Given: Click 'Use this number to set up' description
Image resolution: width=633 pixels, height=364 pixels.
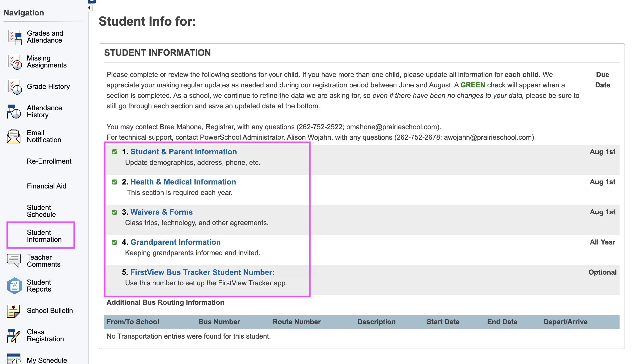Looking at the screenshot, I should tap(206, 283).
